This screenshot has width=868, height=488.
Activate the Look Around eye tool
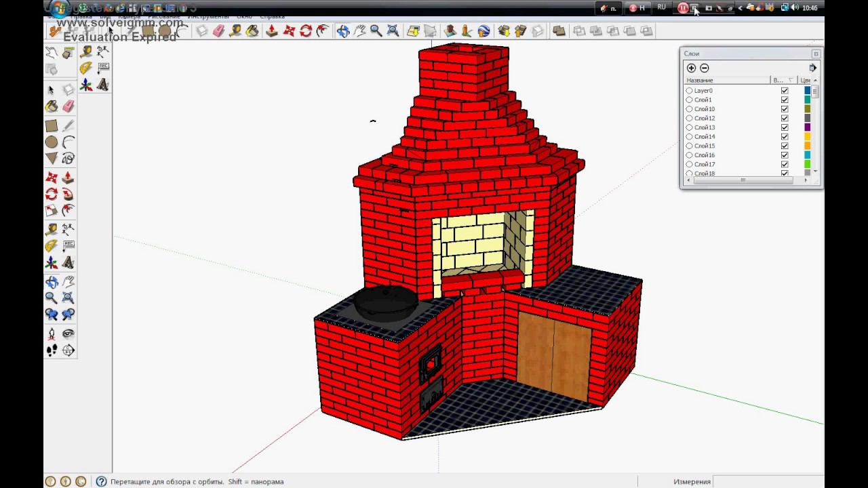pos(68,333)
